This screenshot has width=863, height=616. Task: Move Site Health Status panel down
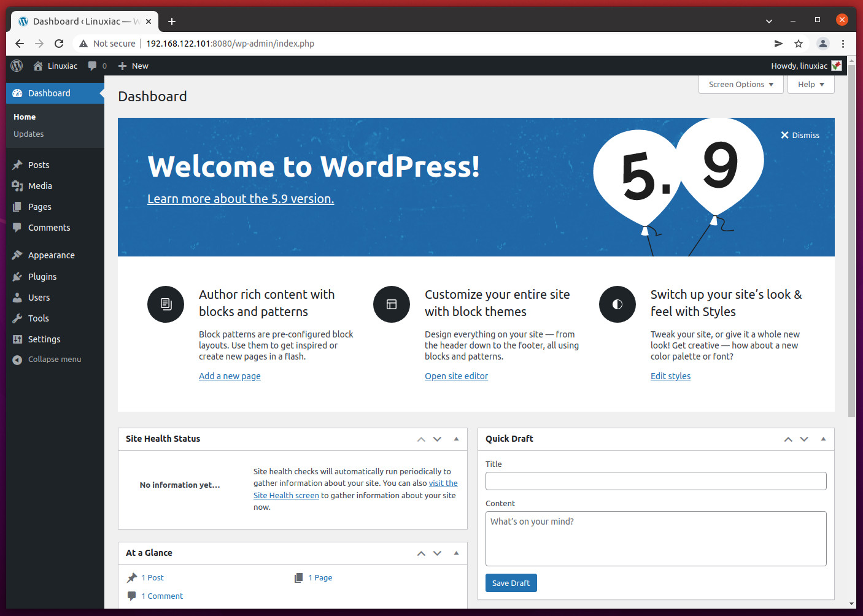pos(437,439)
